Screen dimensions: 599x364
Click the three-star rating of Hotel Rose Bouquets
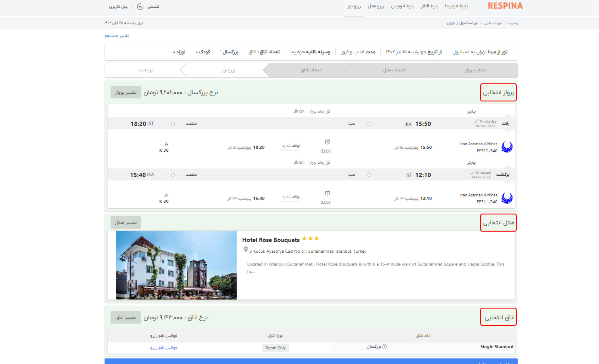tap(310, 239)
